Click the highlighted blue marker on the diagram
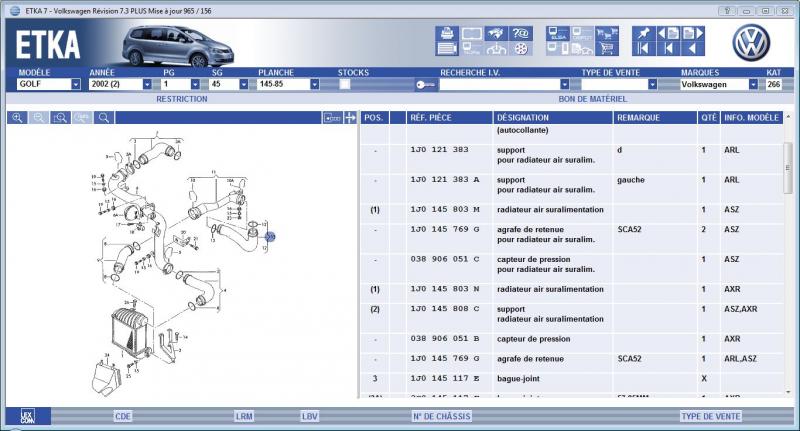 [x=270, y=237]
